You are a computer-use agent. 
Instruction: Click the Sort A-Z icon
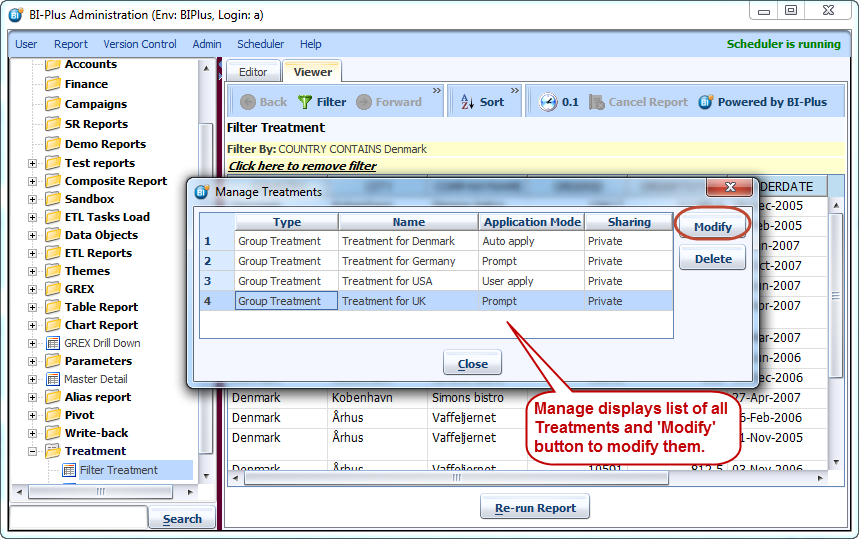[x=467, y=102]
